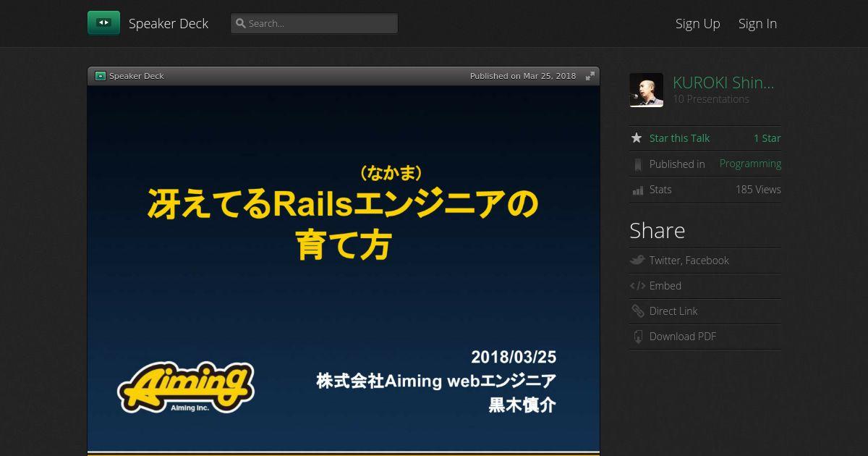Click the 'Stats' label
The width and height of the screenshot is (868, 456).
point(660,190)
